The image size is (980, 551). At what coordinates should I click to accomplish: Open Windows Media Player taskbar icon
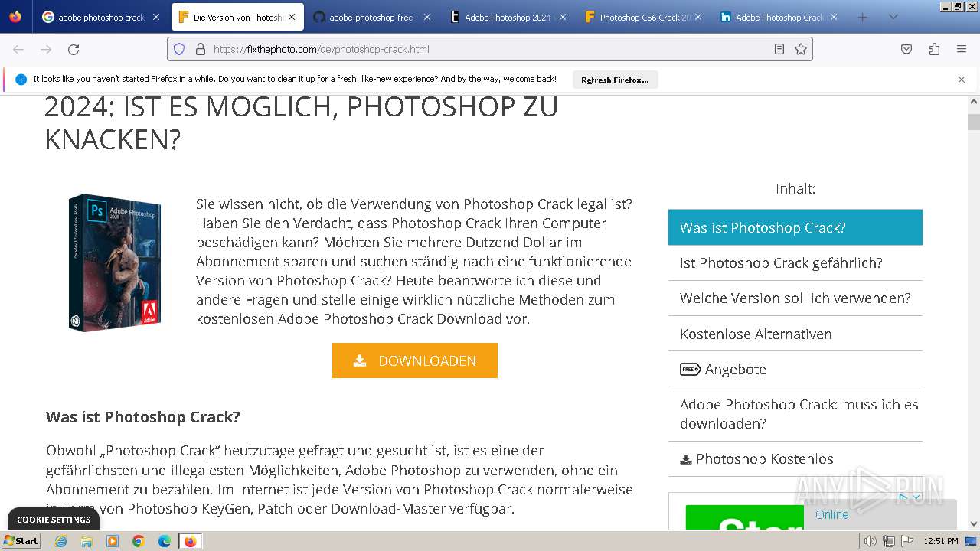(x=113, y=541)
